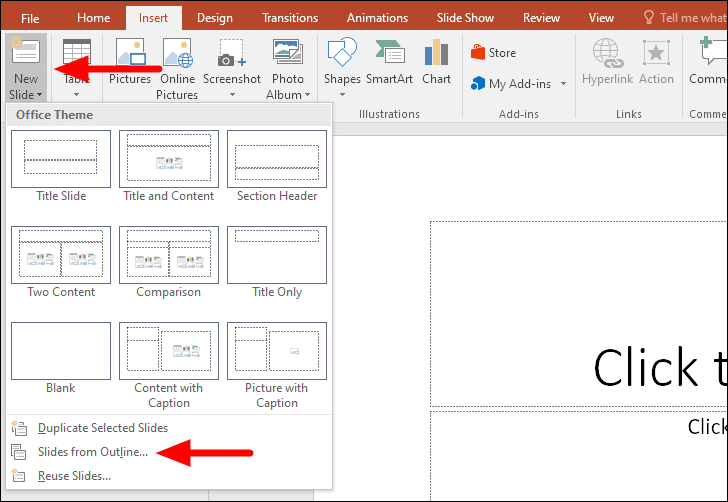Open the New Slide dropdown arrow
This screenshot has width=728, height=502.
pos(39,95)
